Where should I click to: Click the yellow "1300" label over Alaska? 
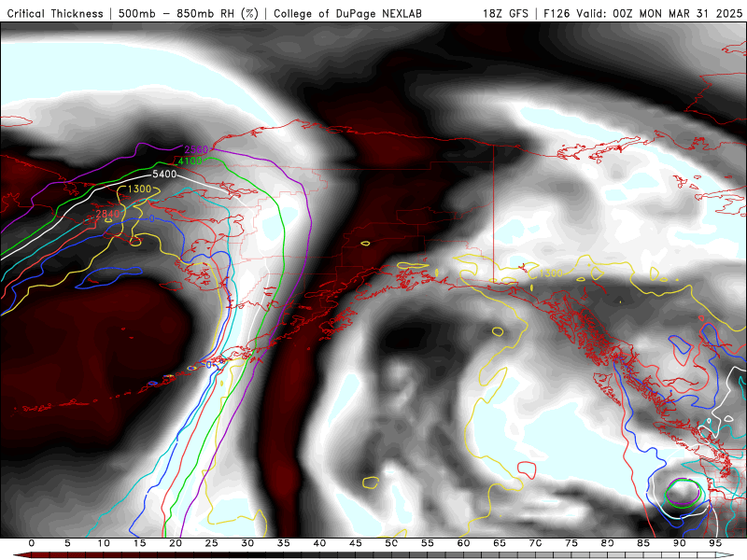551,273
